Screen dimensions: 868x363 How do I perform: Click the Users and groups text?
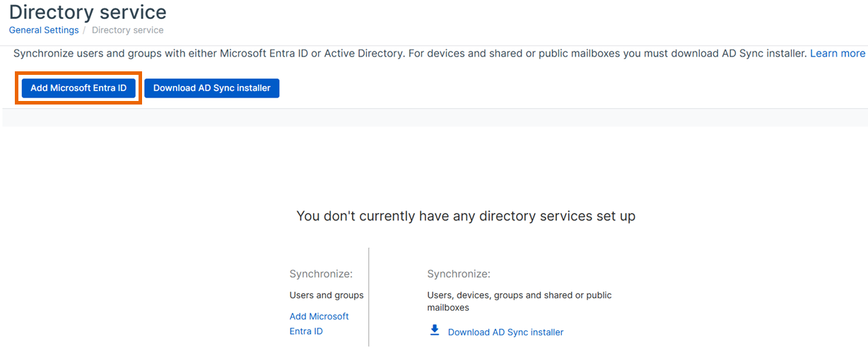click(326, 295)
